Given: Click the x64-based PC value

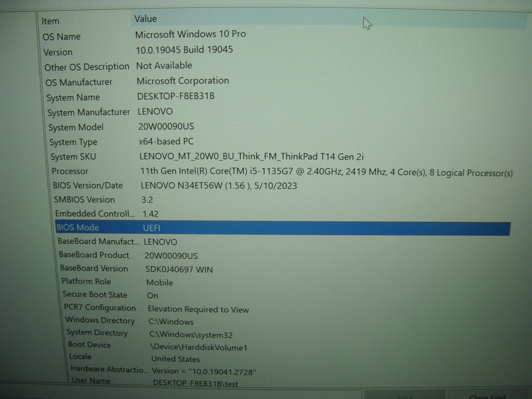Looking at the screenshot, I should pyautogui.click(x=166, y=142).
